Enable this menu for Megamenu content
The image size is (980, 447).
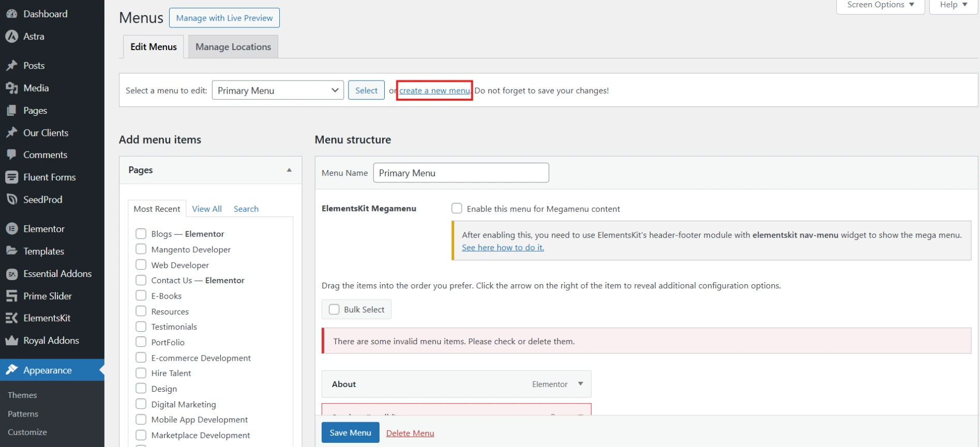click(457, 208)
